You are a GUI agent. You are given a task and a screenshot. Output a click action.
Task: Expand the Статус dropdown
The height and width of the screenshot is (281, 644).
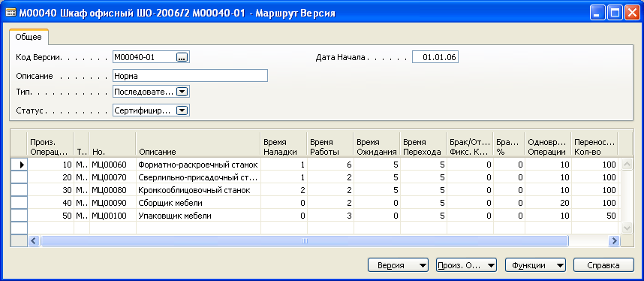point(182,110)
